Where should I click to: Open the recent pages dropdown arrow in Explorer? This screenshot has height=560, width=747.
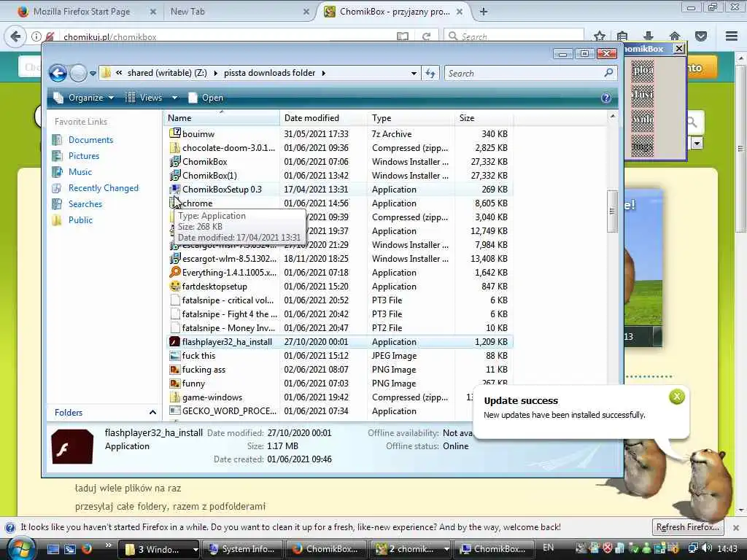click(93, 74)
